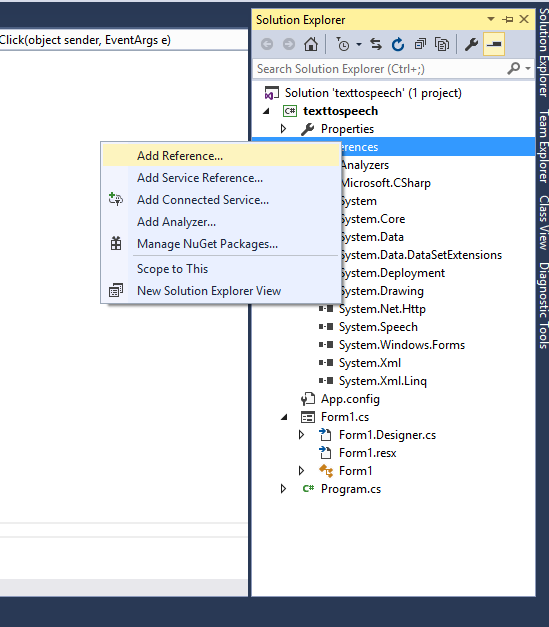Select the System.Net.Http reference
Viewport: 549px width, 627px height.
[x=382, y=309]
